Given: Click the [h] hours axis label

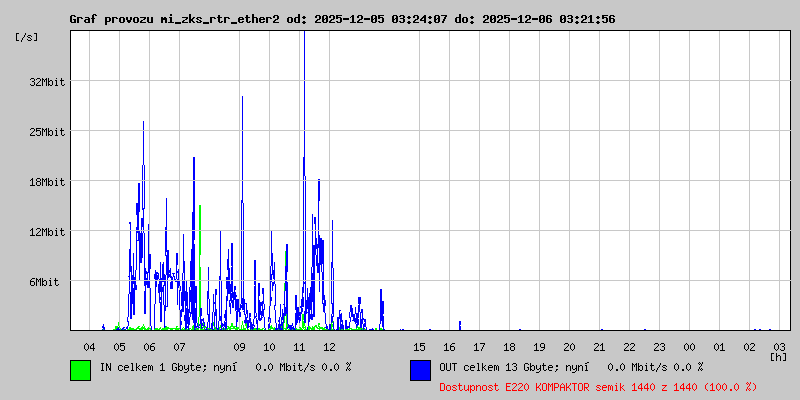Looking at the screenshot, I should click(x=778, y=356).
